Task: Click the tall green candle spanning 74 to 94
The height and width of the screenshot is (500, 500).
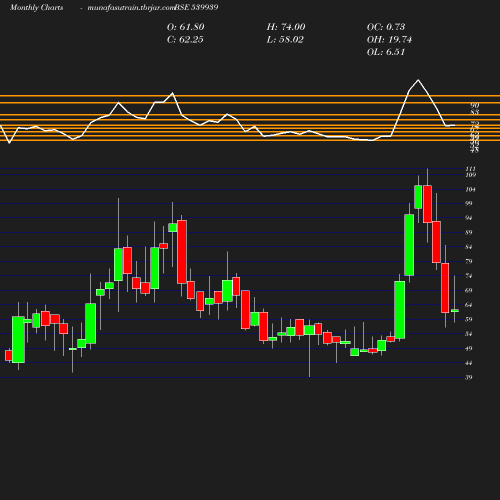Action: (409, 245)
